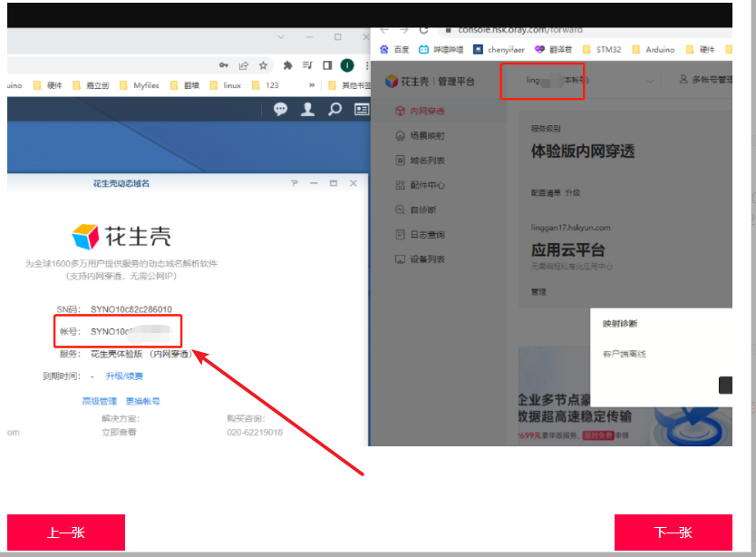
Task: Open 多帐号管理 at the console top
Action: (706, 80)
